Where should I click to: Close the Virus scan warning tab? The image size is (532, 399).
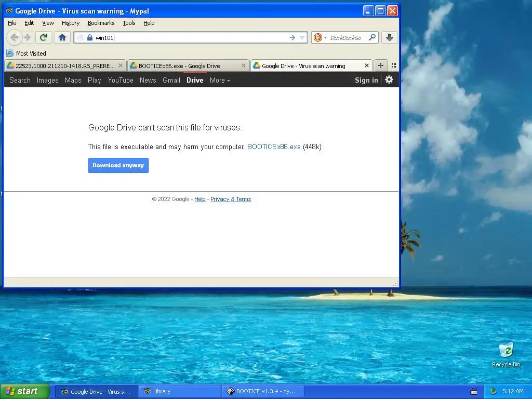[367, 65]
